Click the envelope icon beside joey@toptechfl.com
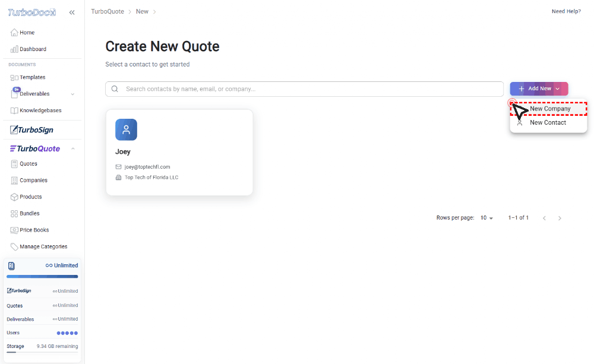Screen dimensions: 594x364 [x=119, y=167]
